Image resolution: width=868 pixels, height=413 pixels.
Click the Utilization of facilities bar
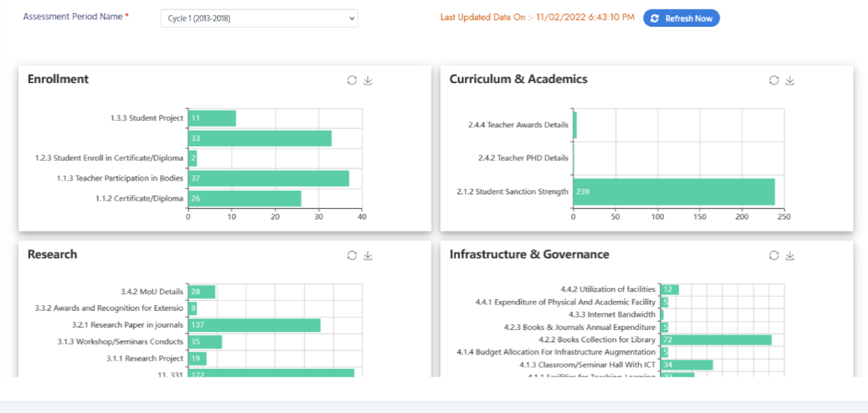click(x=669, y=289)
